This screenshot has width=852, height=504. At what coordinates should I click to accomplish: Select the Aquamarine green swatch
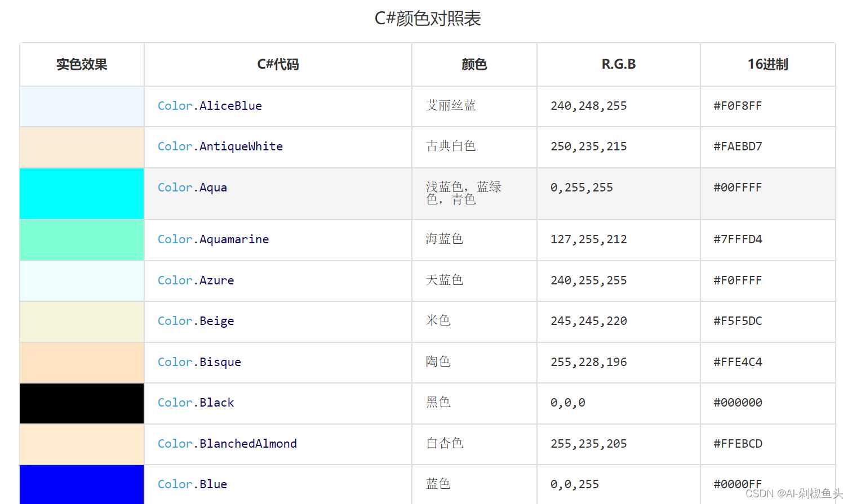tap(81, 239)
